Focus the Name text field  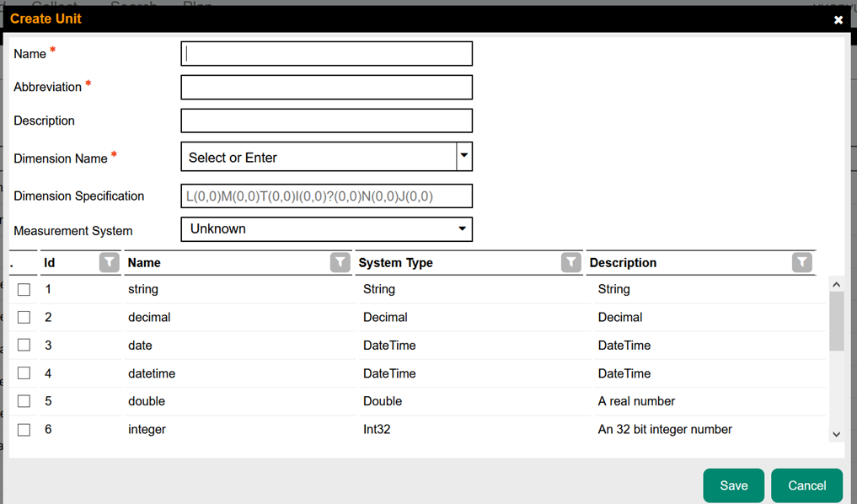pyautogui.click(x=326, y=54)
